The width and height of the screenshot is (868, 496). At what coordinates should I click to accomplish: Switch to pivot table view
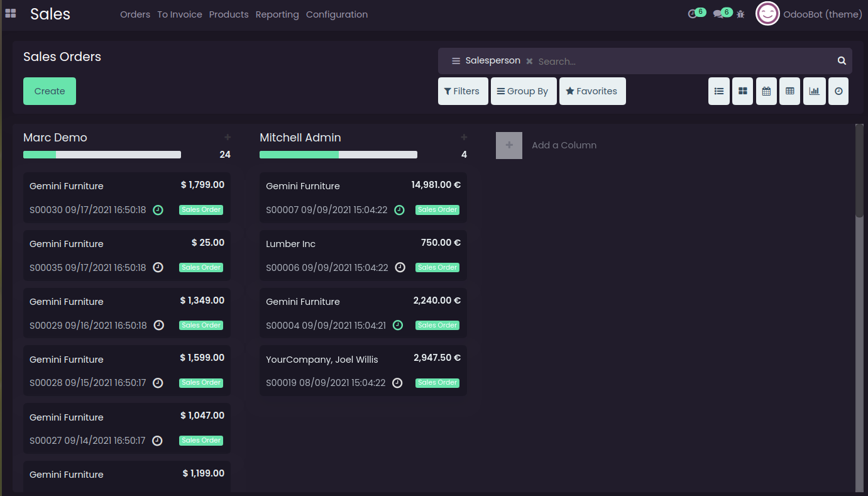[x=790, y=91]
